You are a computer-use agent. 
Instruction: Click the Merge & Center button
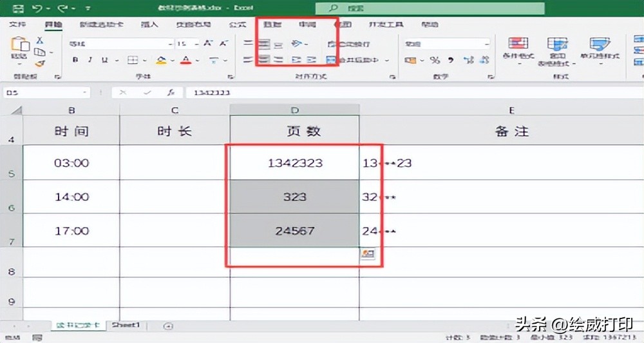tap(353, 61)
